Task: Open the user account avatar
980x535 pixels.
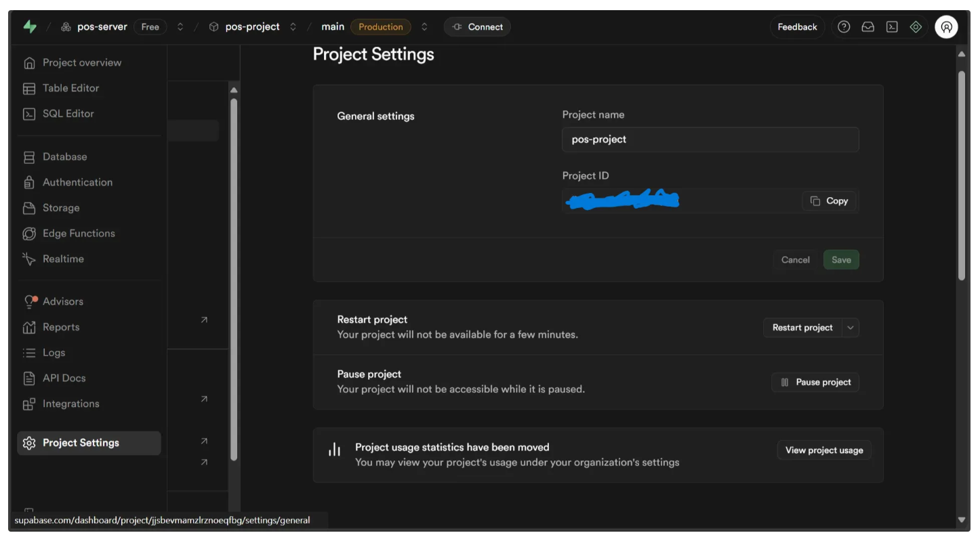Action: 946,27
